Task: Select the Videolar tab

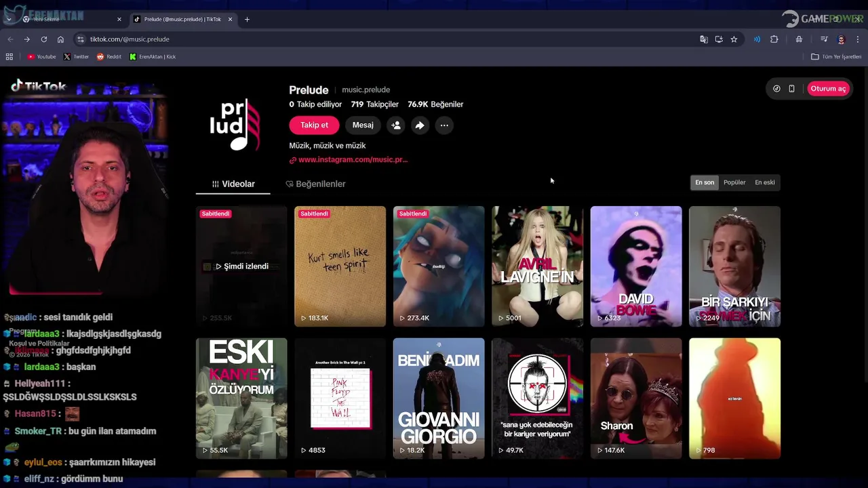Action: (x=233, y=184)
